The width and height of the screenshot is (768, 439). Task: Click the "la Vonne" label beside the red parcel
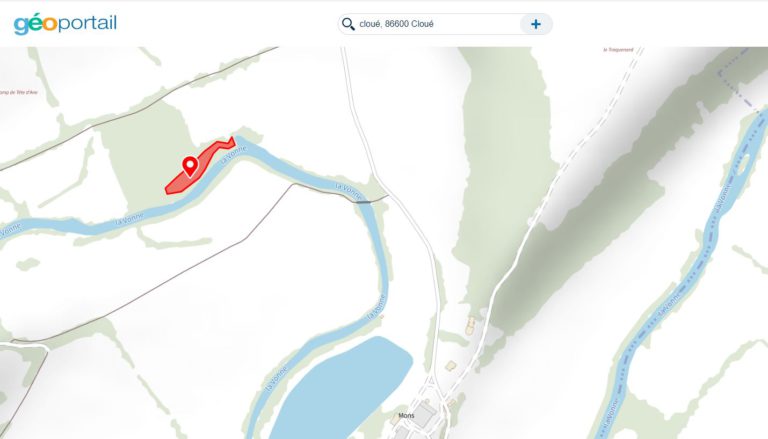233,154
